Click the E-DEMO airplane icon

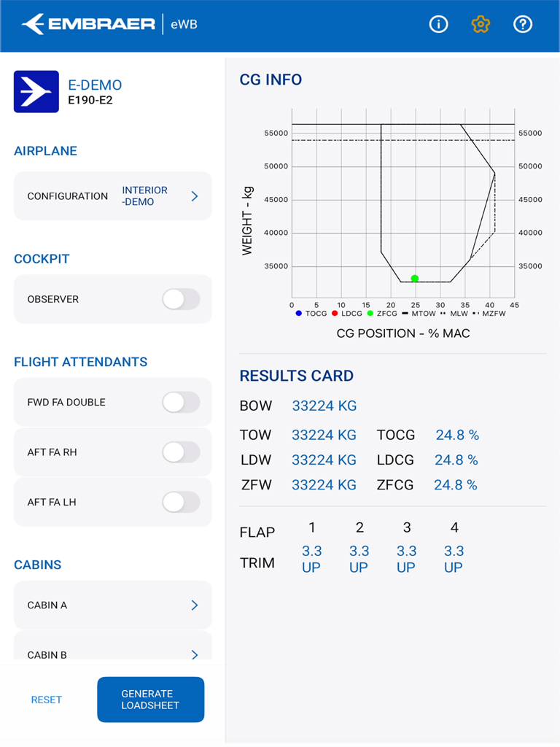click(34, 91)
